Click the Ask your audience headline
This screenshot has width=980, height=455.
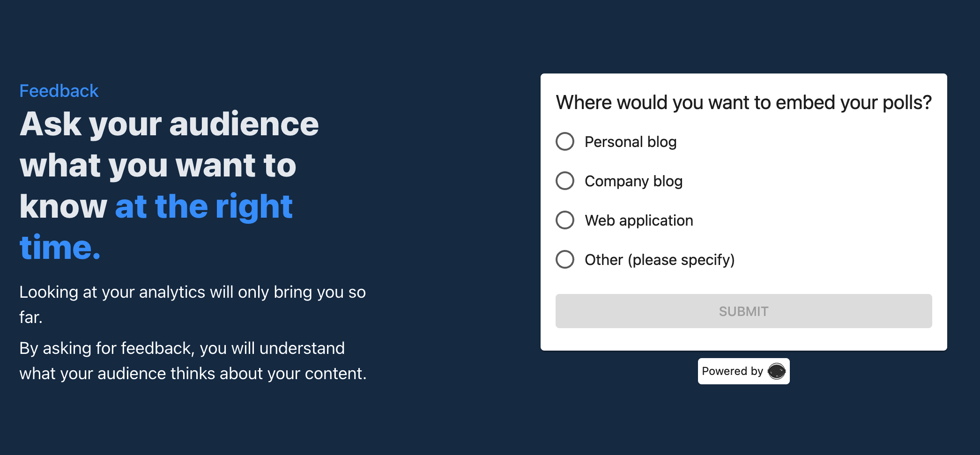pyautogui.click(x=169, y=124)
